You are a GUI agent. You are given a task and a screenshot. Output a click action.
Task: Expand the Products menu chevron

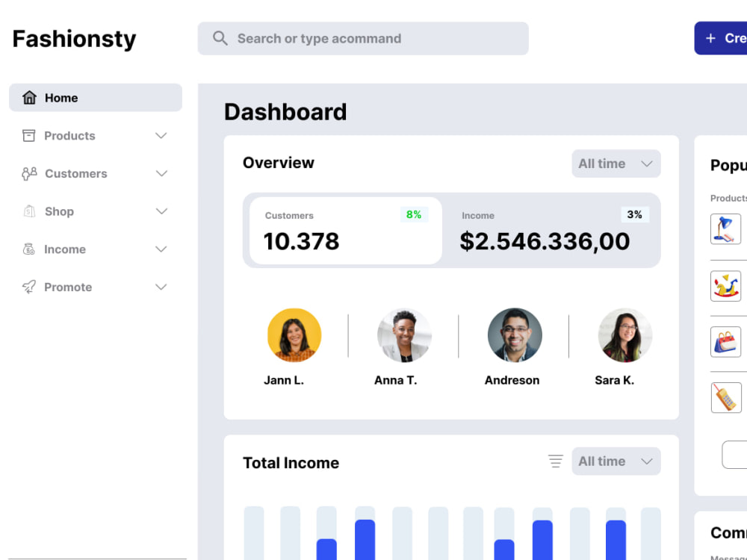[x=161, y=136]
